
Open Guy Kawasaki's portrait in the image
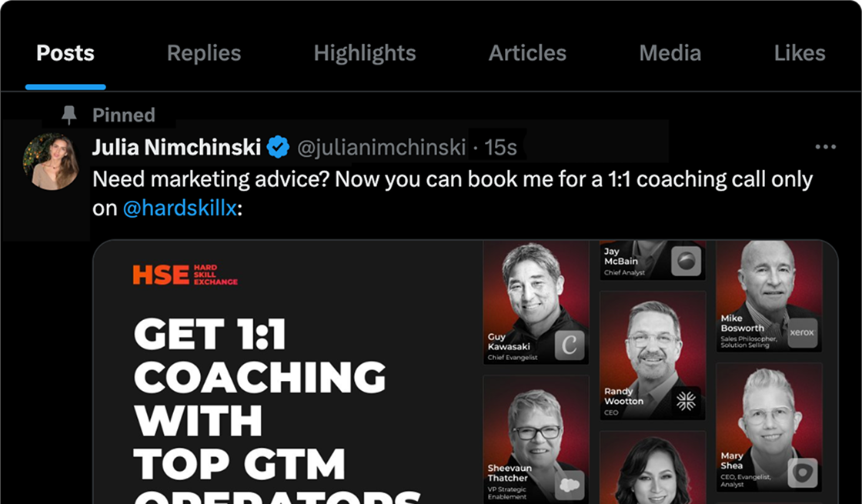coord(536,303)
